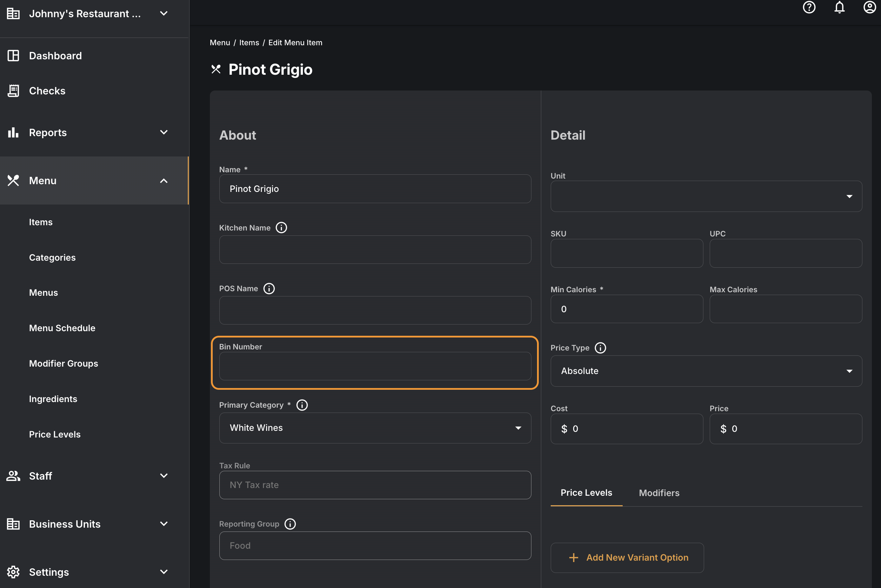Open Modifier Groups in the sidebar

pos(64,363)
